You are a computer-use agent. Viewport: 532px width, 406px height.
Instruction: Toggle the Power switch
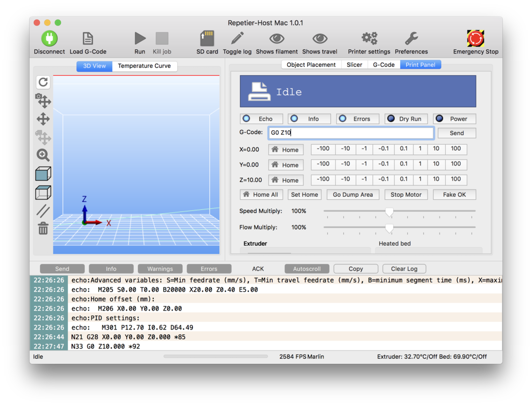coord(455,119)
